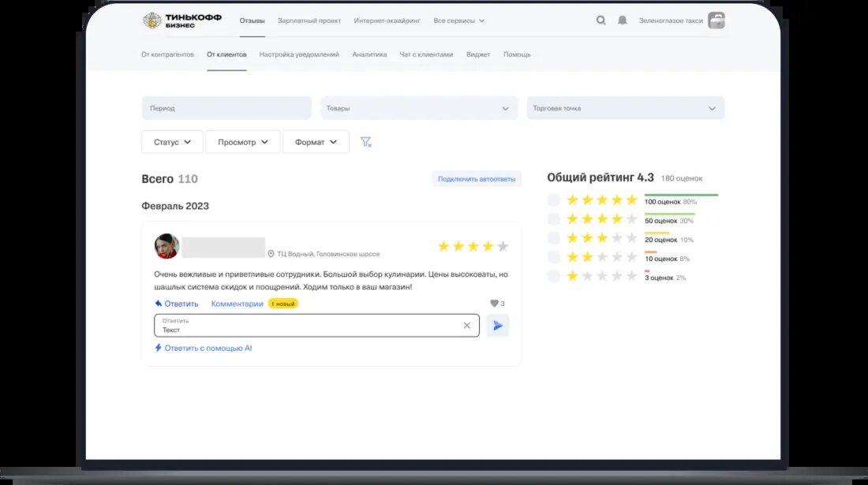
Task: Open the Интернет-эквайринг section
Action: click(387, 21)
